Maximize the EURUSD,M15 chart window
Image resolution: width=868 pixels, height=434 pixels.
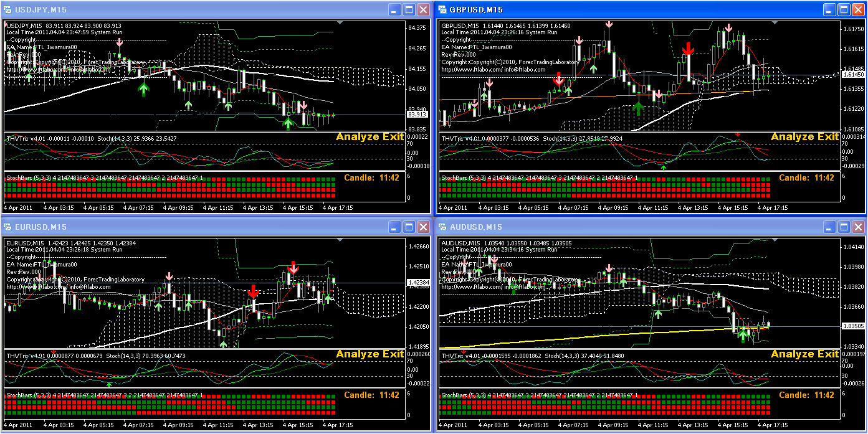(409, 227)
